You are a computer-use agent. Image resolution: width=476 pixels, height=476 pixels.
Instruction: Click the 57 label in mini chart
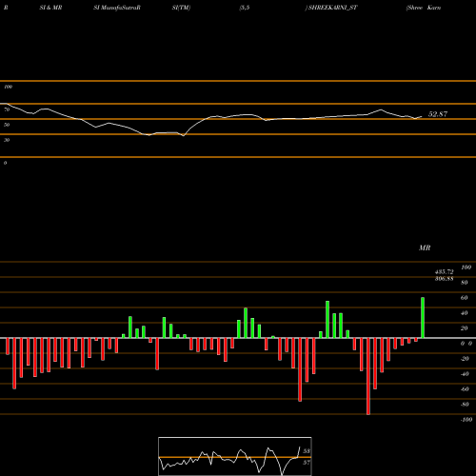307,463
